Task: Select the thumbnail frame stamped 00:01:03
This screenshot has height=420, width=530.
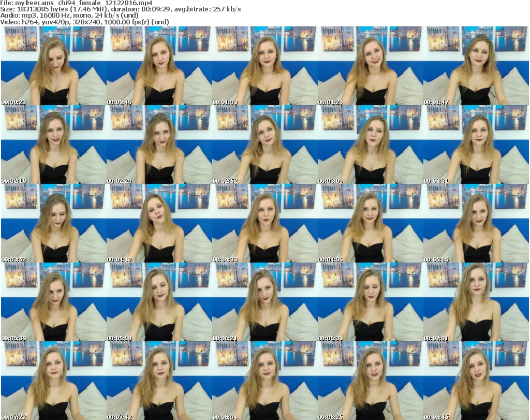Action: [264, 66]
